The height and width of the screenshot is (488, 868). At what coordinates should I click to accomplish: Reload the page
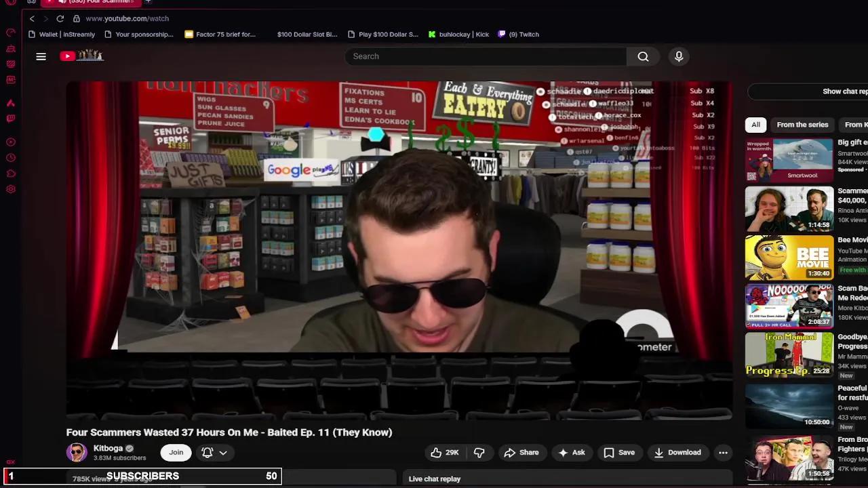60,18
